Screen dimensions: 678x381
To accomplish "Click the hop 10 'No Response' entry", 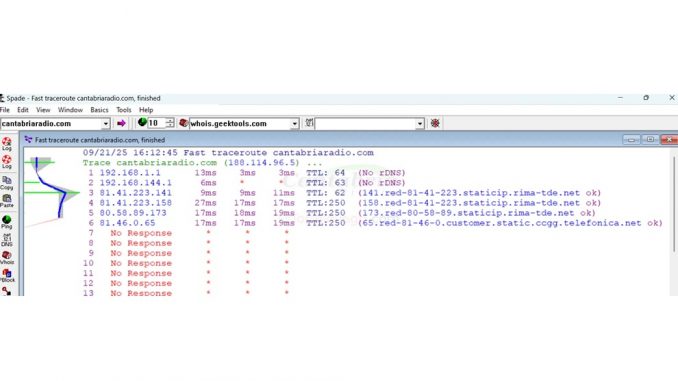I will (x=141, y=263).
